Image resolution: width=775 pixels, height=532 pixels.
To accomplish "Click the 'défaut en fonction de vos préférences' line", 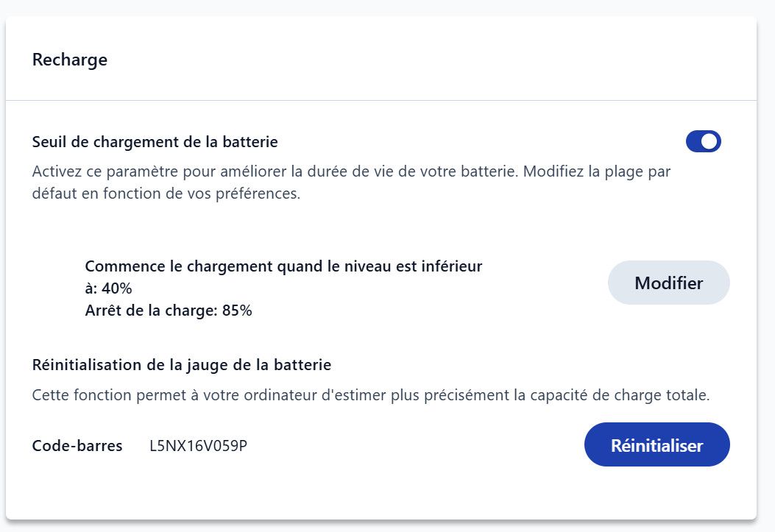I will [166, 196].
